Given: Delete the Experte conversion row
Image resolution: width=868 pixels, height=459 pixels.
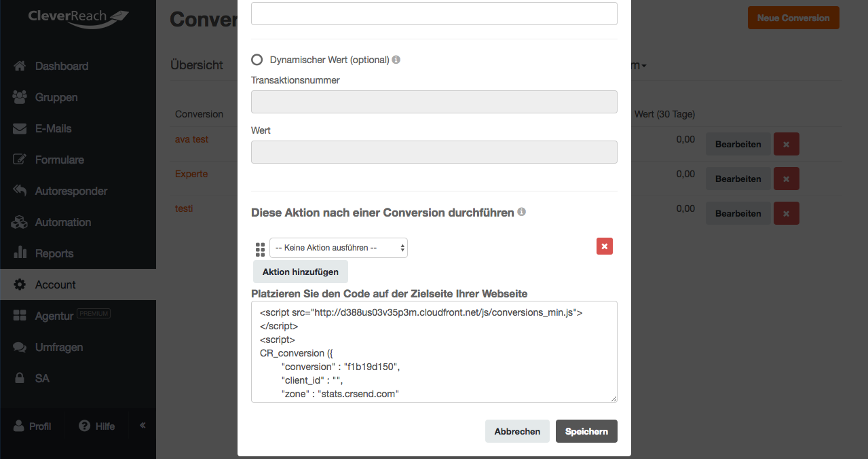Looking at the screenshot, I should coord(787,179).
